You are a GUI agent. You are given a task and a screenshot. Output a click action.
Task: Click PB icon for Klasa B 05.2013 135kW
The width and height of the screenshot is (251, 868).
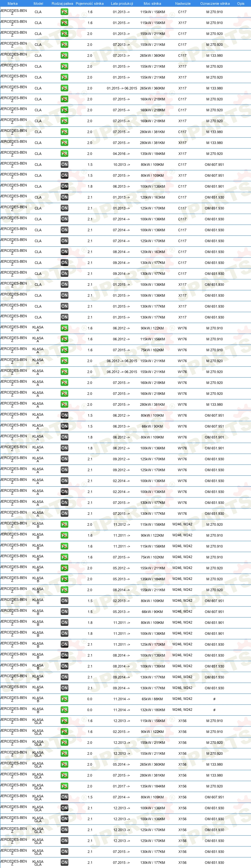(x=65, y=579)
